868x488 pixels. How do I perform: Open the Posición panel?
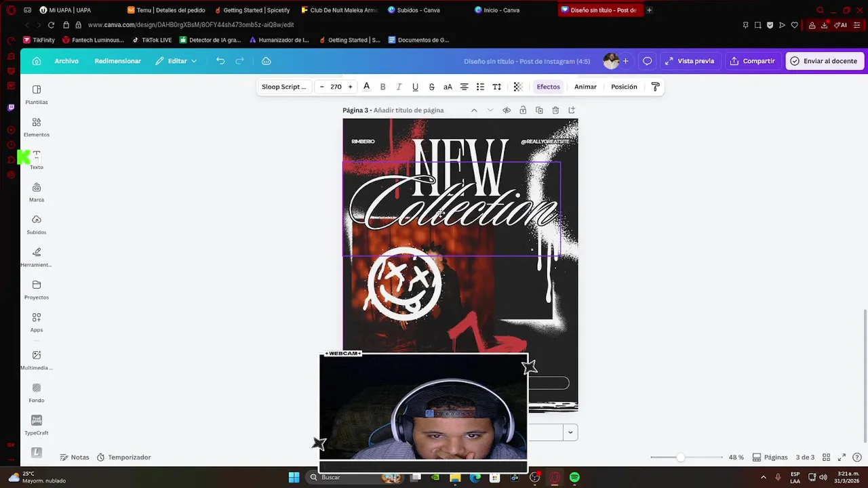pyautogui.click(x=624, y=87)
